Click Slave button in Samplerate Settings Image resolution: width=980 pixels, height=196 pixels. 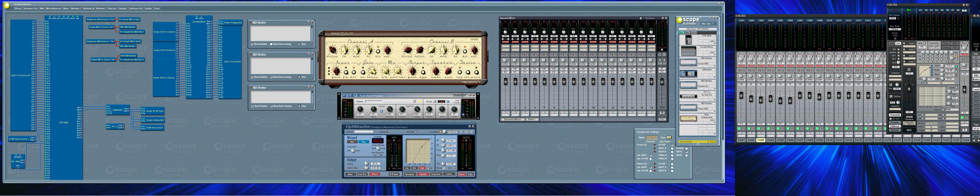[669, 137]
